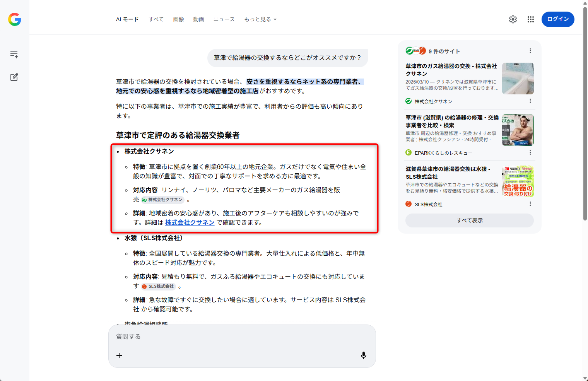This screenshot has width=588, height=381.
Task: Open the Google apps grid
Action: tap(531, 19)
